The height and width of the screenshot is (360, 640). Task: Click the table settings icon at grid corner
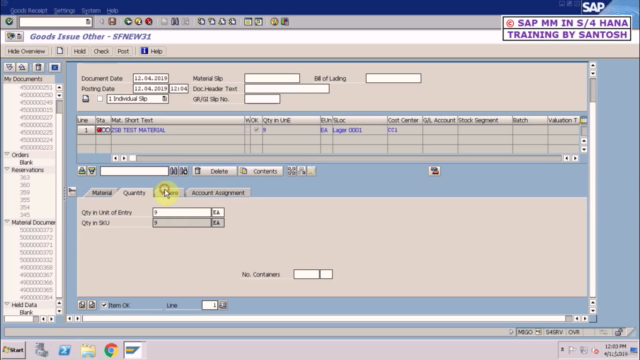point(584,120)
